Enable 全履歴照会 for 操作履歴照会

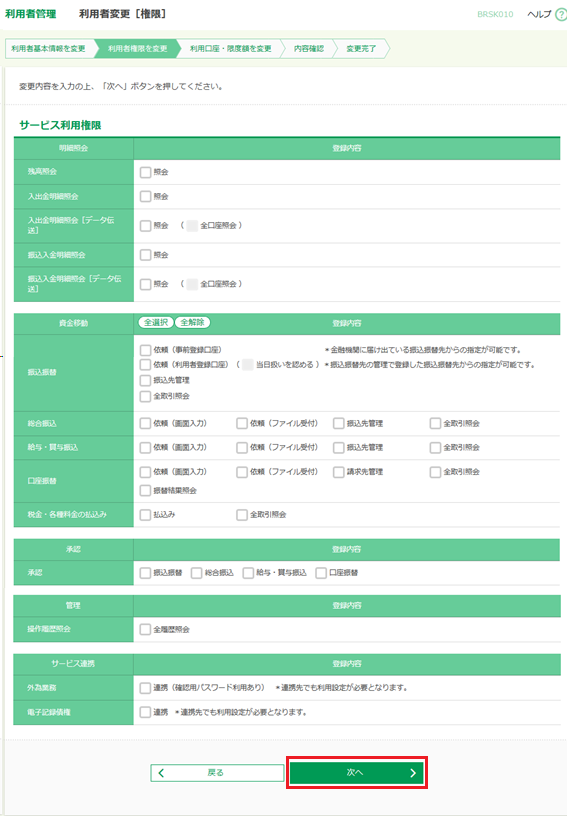(146, 629)
